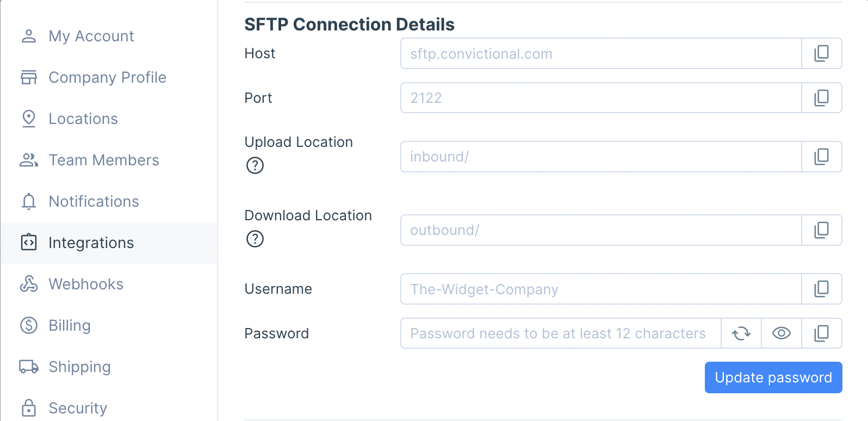Copy the SFTP host address
Screen dimensions: 868x421
pyautogui.click(x=821, y=53)
